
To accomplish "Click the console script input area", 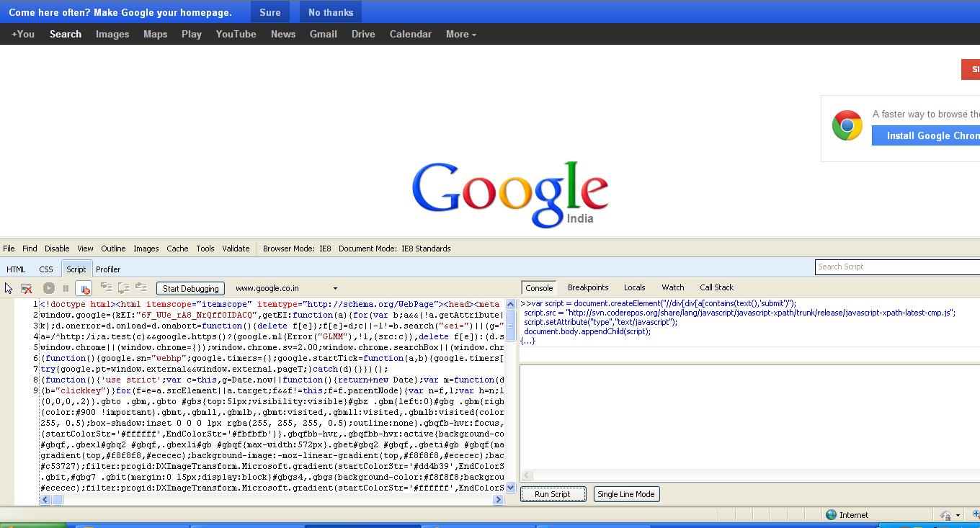I will click(x=749, y=417).
